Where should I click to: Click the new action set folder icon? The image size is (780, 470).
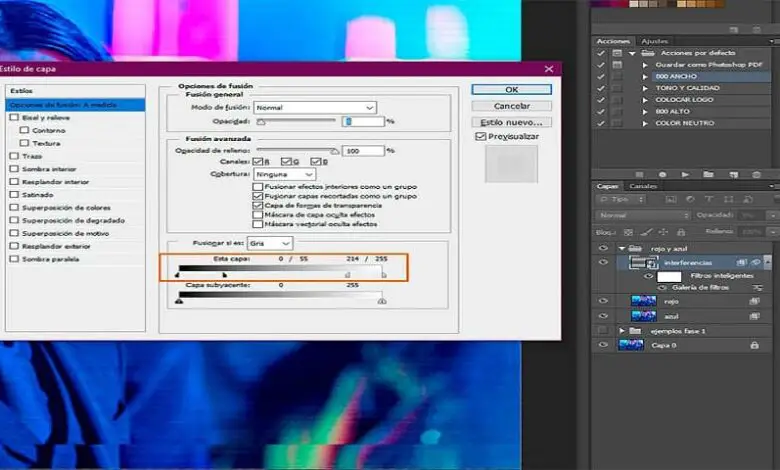pos(708,175)
